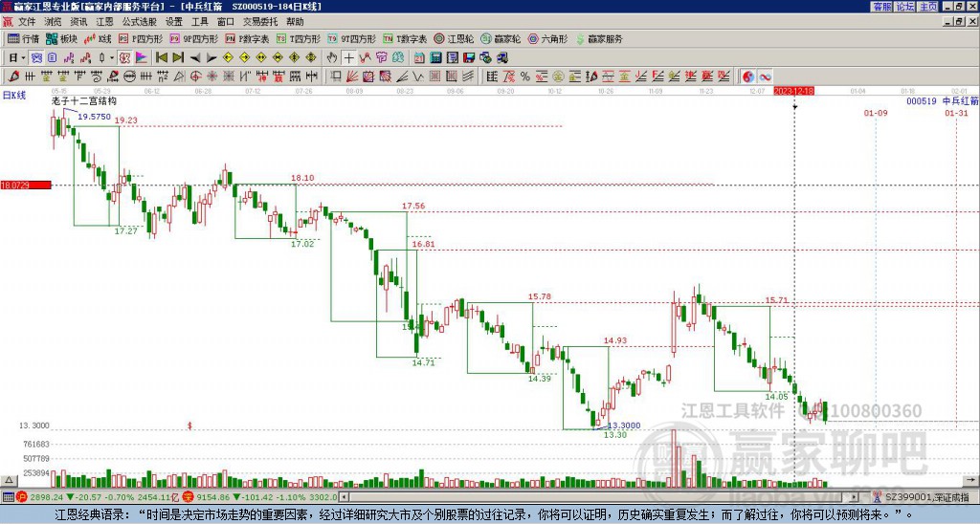
Task: Open the 江恩轮 Gann wheel
Action: click(x=455, y=38)
